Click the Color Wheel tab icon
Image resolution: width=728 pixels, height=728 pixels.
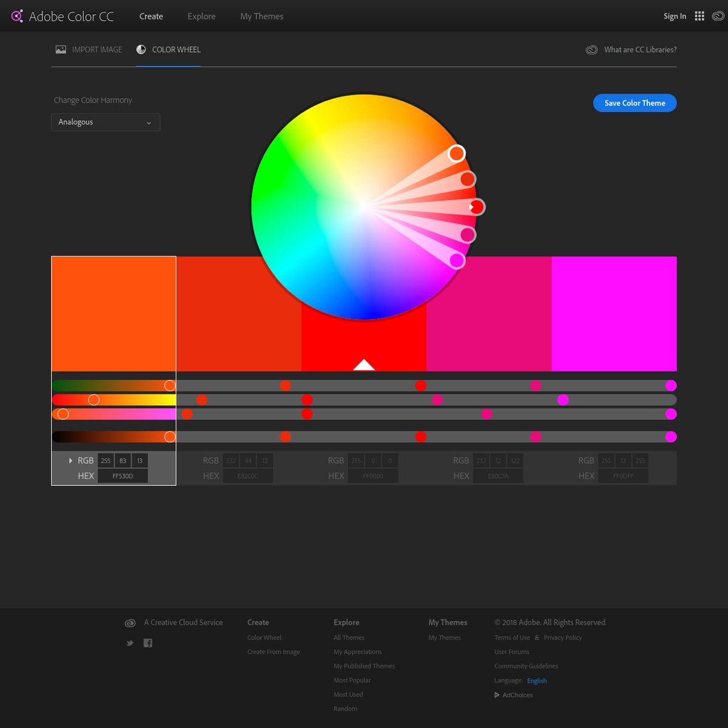(x=141, y=50)
